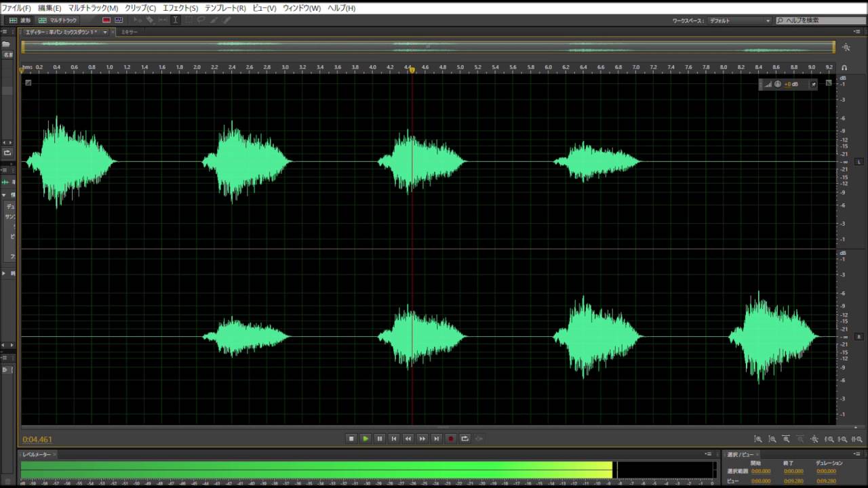Screen dimensions: 868x488
Task: Stop playback with the Stop button
Action: (x=351, y=439)
